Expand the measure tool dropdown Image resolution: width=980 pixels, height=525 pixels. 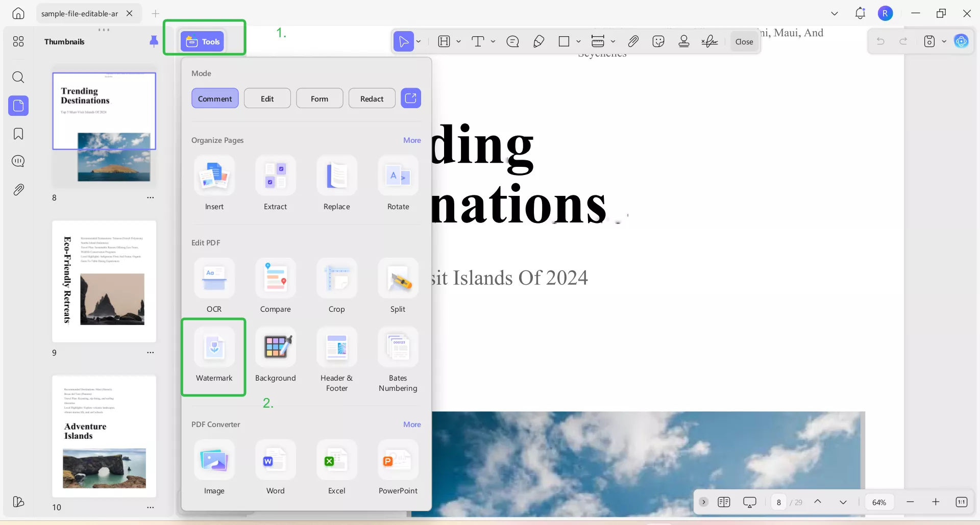pyautogui.click(x=613, y=41)
